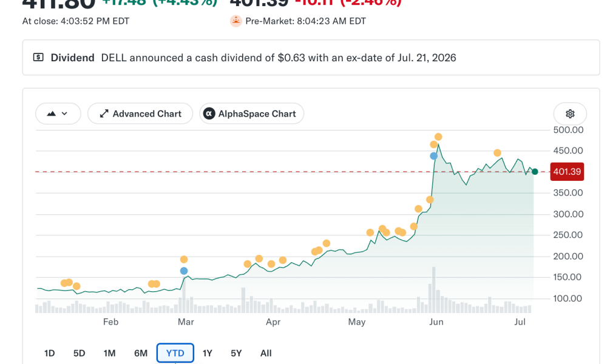Choose the 1Y time range
The height and width of the screenshot is (364, 607).
(208, 353)
